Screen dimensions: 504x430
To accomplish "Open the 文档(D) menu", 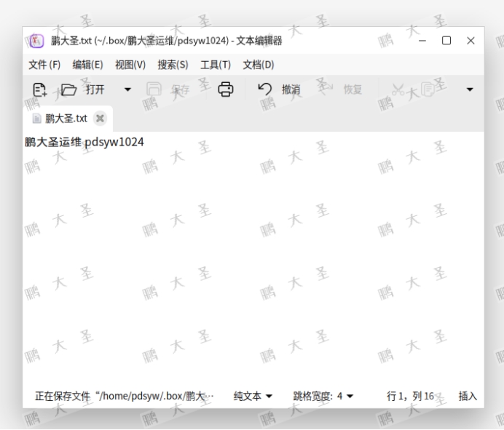I will coord(258,65).
